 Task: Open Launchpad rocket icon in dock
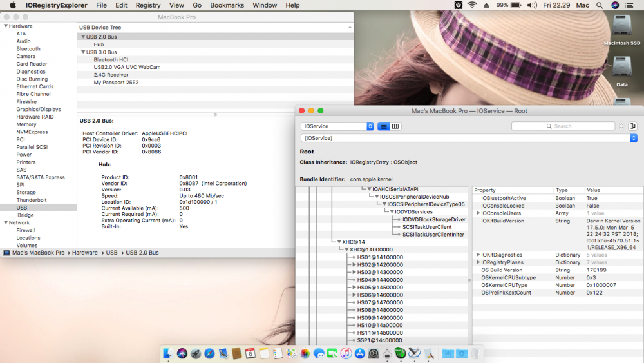196,353
